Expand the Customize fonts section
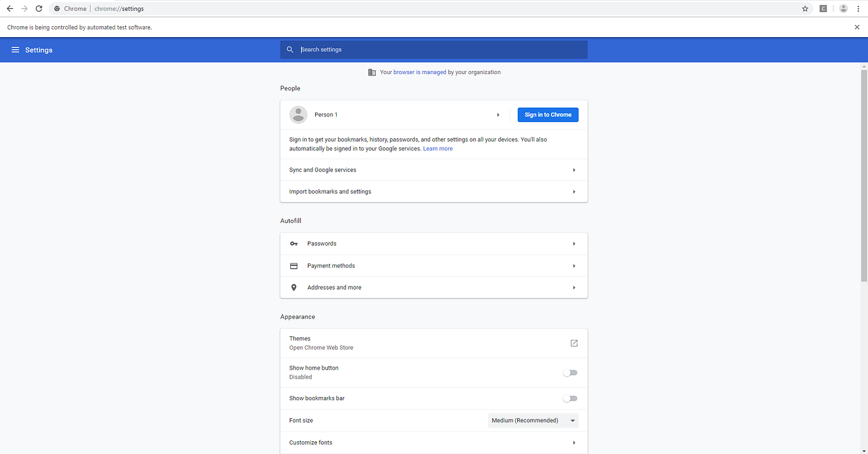This screenshot has height=454, width=868. (434, 442)
